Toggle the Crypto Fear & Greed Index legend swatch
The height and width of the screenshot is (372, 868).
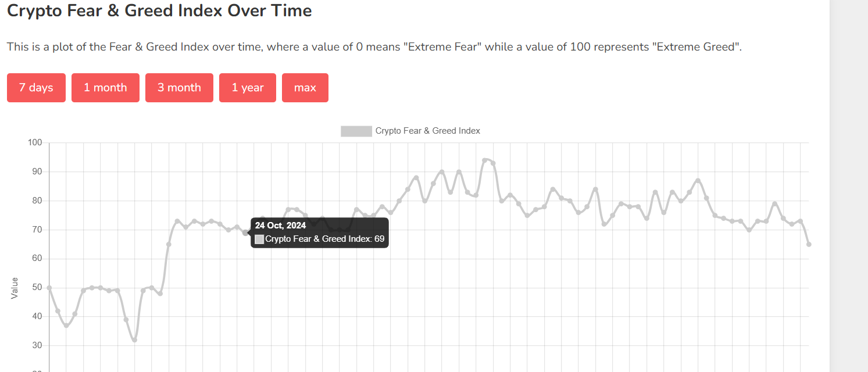tap(356, 131)
